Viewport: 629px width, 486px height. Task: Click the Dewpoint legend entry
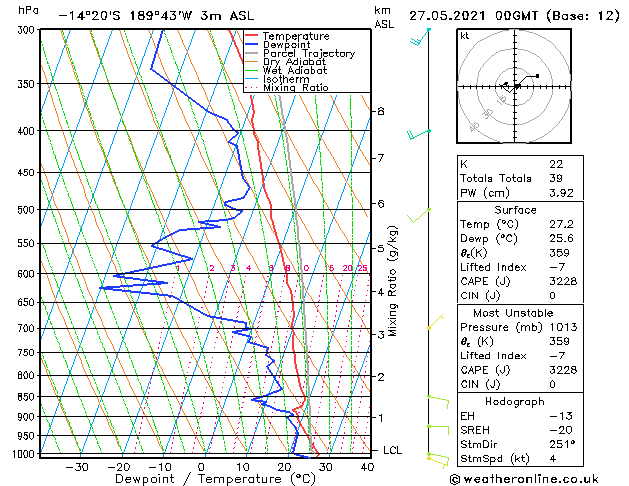pyautogui.click(x=286, y=45)
